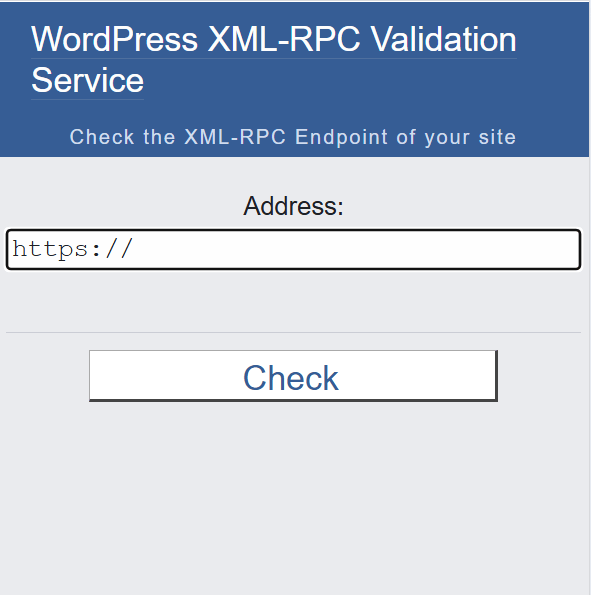Click the word Service in the title

click(x=87, y=80)
